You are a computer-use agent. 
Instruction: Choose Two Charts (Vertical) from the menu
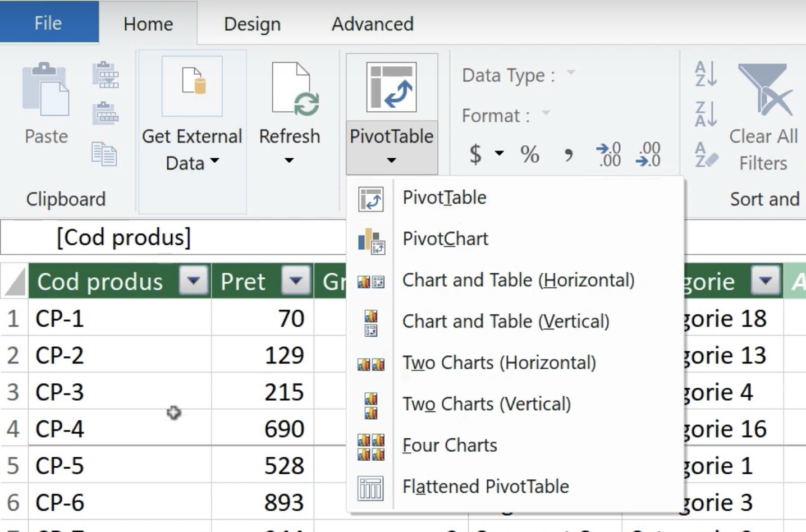click(486, 403)
